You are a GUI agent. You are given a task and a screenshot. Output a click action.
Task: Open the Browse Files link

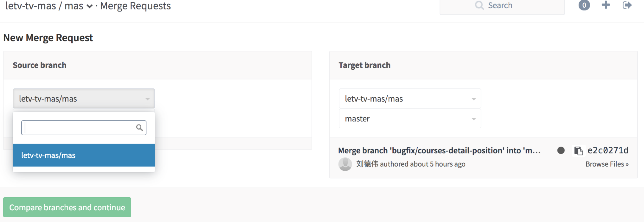607,164
